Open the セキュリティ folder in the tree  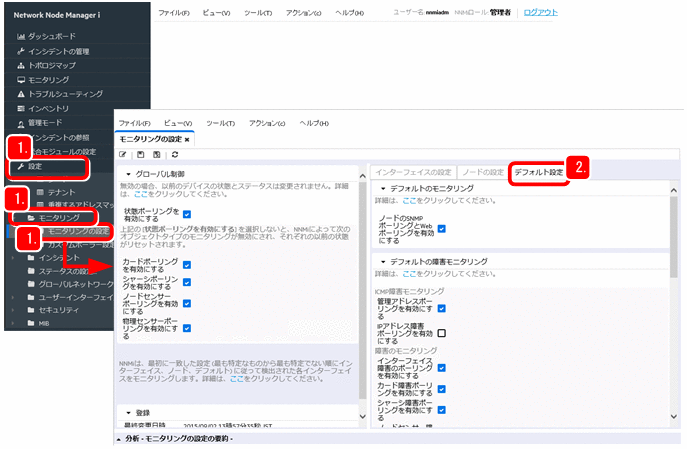(57, 311)
